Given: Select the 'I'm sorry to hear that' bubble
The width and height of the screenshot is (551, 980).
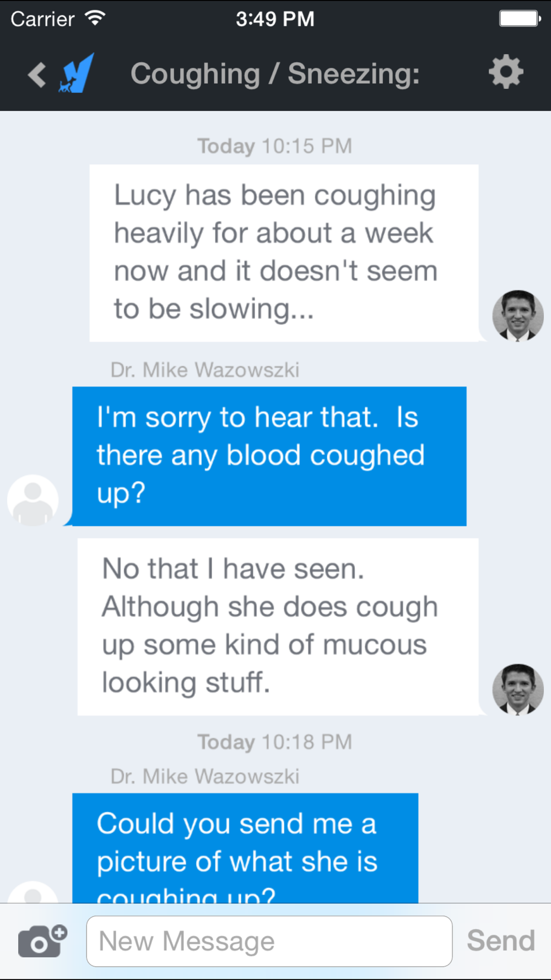Looking at the screenshot, I should (269, 456).
